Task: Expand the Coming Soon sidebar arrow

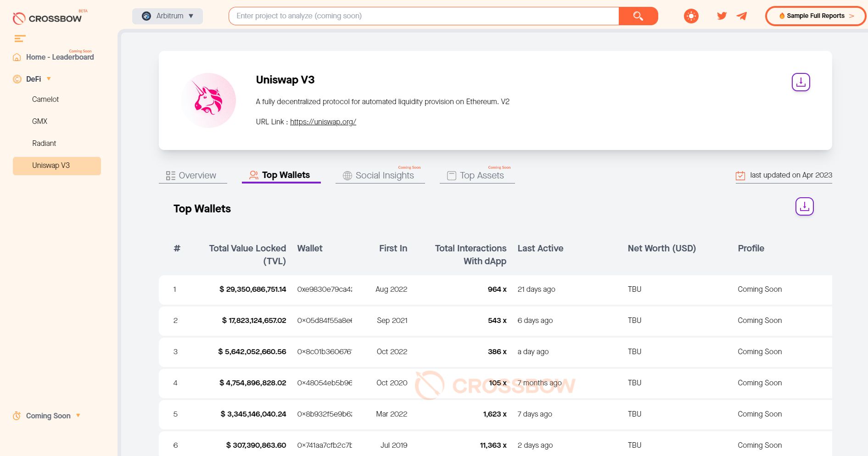Action: 78,415
